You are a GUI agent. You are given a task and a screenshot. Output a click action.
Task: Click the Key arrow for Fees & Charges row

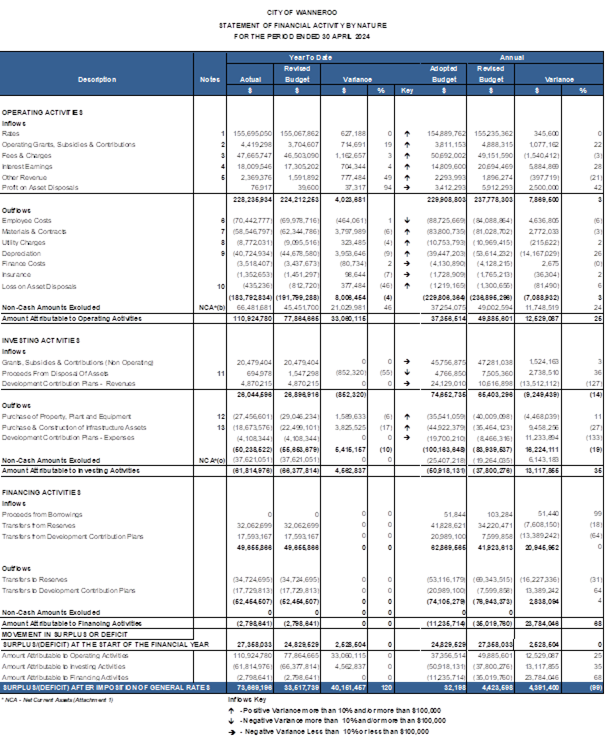[407, 155]
